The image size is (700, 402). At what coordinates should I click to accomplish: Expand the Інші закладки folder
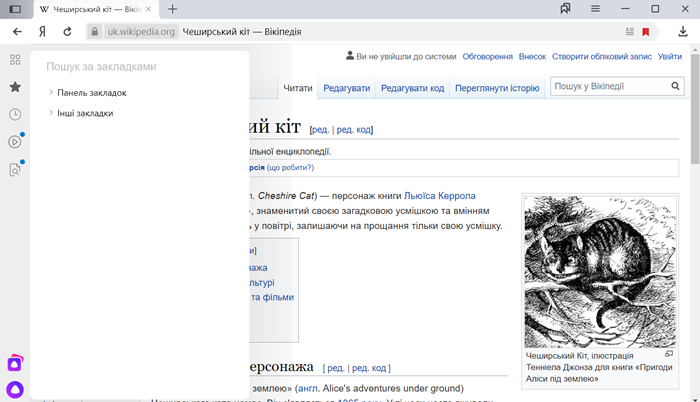51,113
